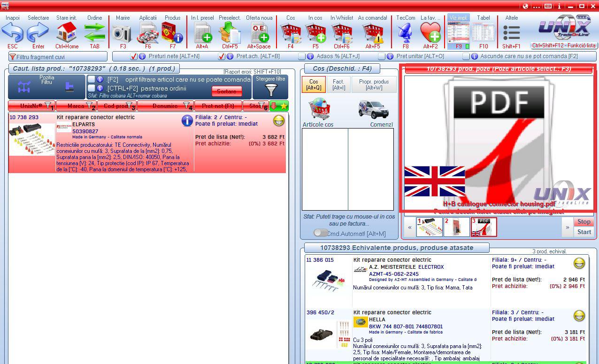Click the Stop slideshow button
Viewport: 599px width, 364px height.
click(x=584, y=222)
